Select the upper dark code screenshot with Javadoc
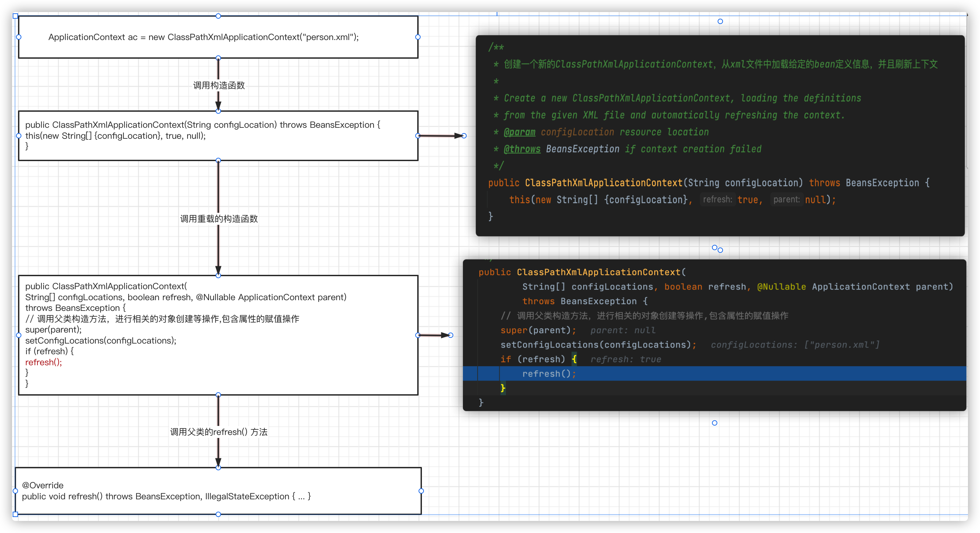The image size is (980, 533). coord(720,136)
